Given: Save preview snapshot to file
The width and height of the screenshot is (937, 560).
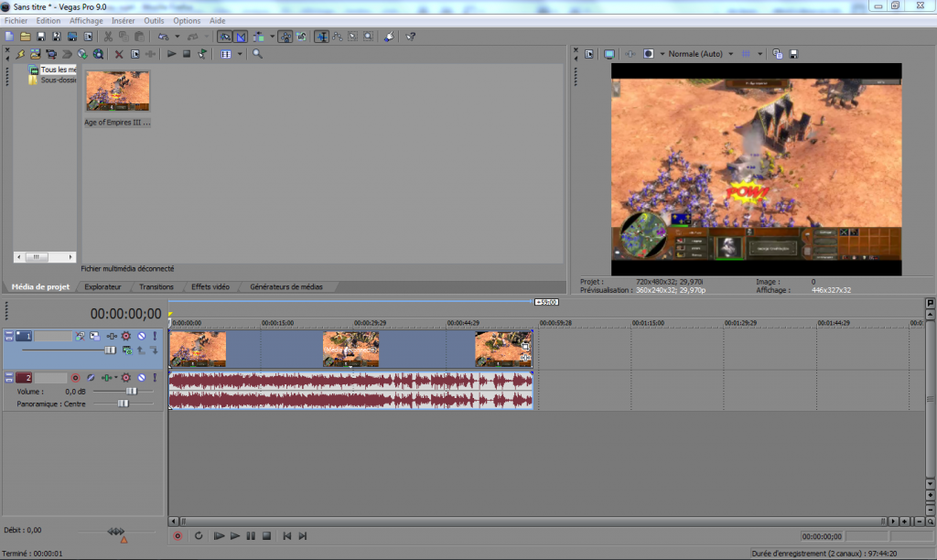Looking at the screenshot, I should [x=793, y=54].
